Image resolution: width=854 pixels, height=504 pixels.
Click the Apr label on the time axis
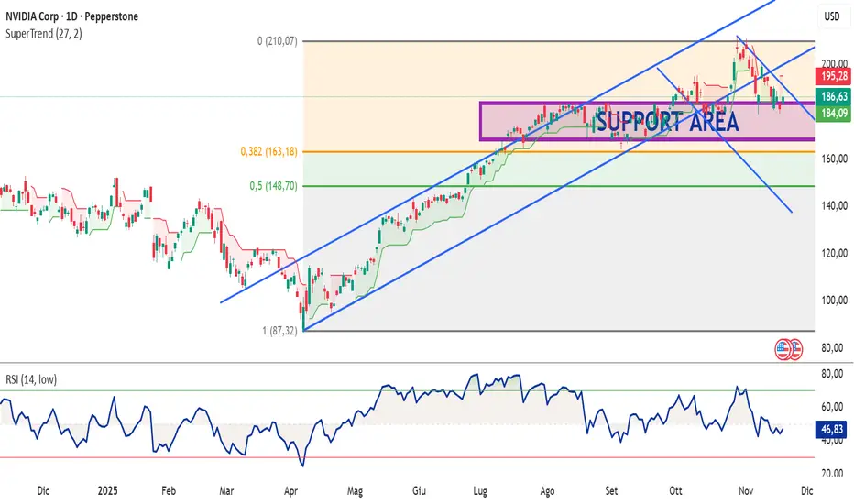coord(290,491)
